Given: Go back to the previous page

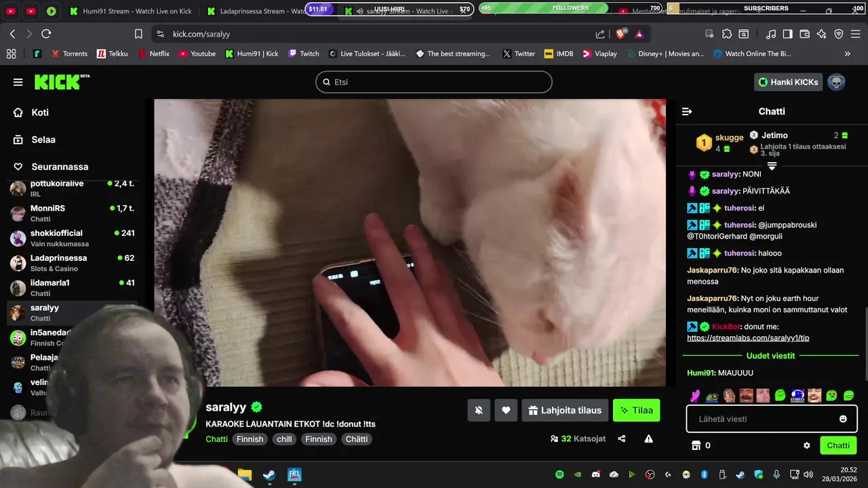Looking at the screenshot, I should [12, 34].
